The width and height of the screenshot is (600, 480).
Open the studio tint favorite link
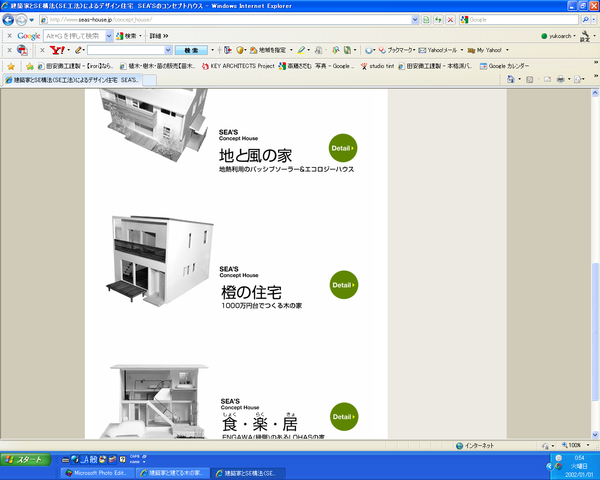[x=377, y=66]
